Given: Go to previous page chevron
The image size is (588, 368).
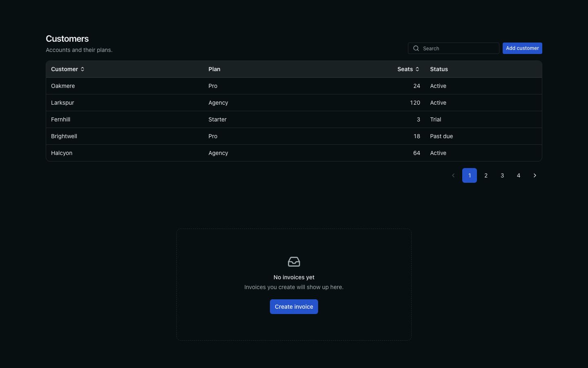Looking at the screenshot, I should tap(453, 175).
